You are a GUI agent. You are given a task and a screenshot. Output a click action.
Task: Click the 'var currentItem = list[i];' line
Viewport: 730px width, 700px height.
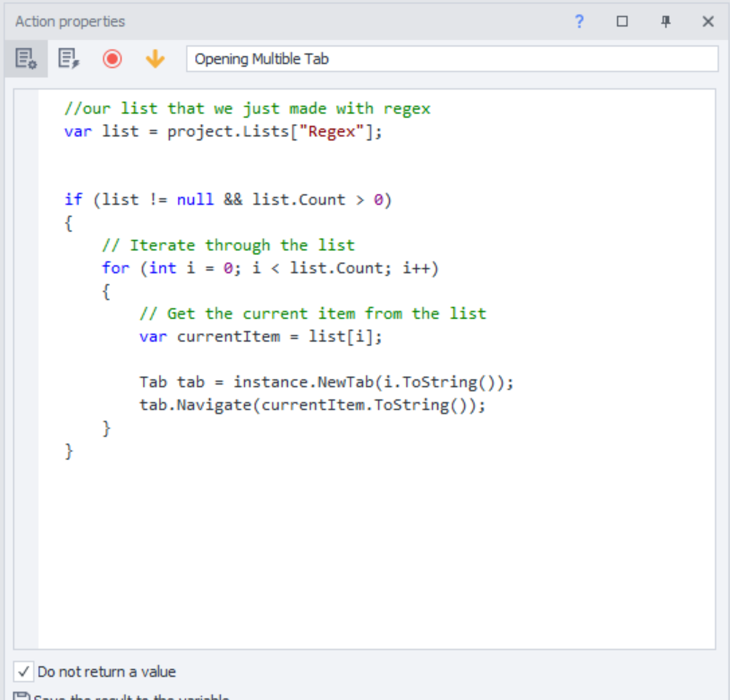coord(261,336)
